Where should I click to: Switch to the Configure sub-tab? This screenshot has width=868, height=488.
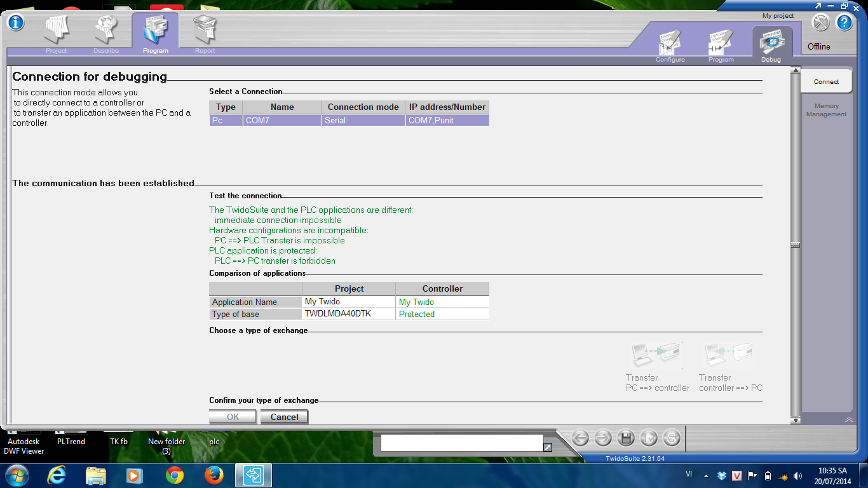coord(670,45)
